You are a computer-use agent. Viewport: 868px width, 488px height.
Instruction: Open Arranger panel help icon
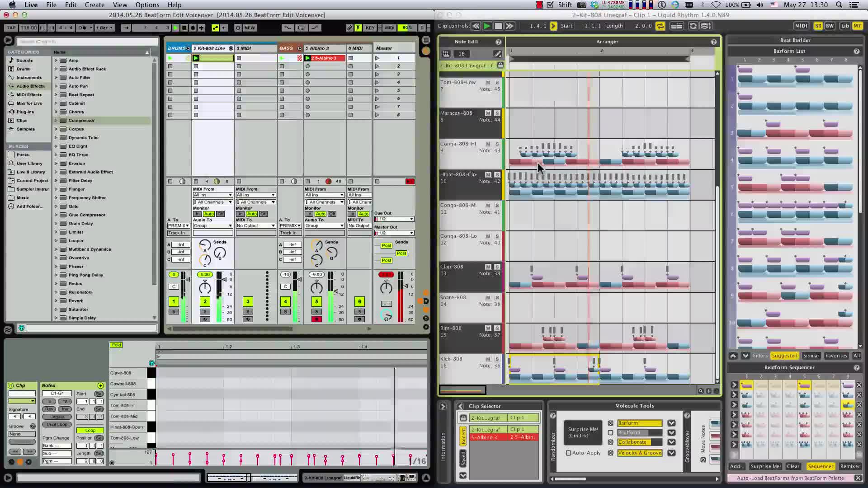point(713,42)
